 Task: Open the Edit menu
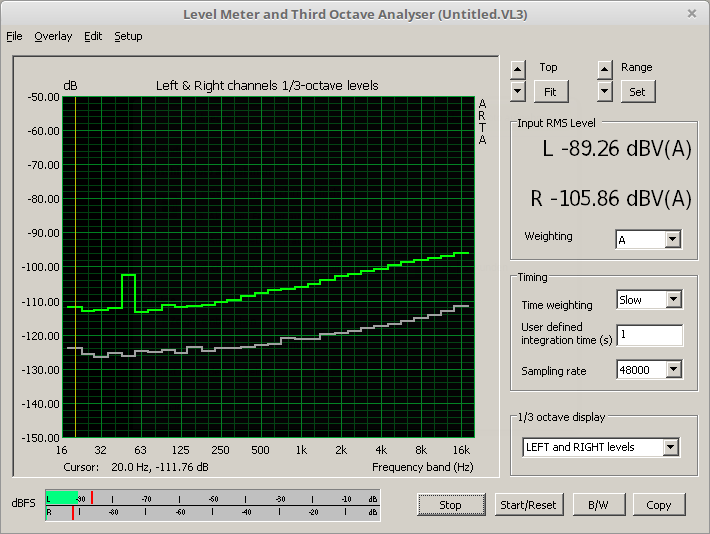tap(93, 36)
